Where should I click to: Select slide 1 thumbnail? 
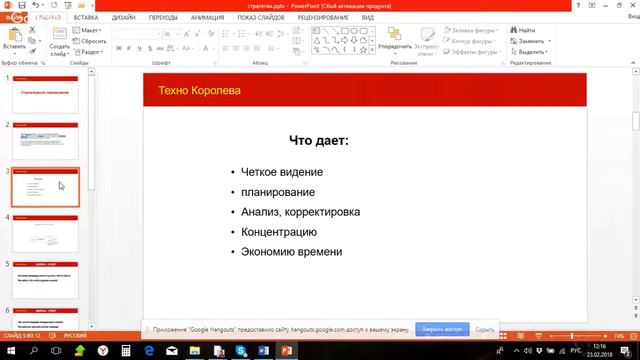point(45,94)
